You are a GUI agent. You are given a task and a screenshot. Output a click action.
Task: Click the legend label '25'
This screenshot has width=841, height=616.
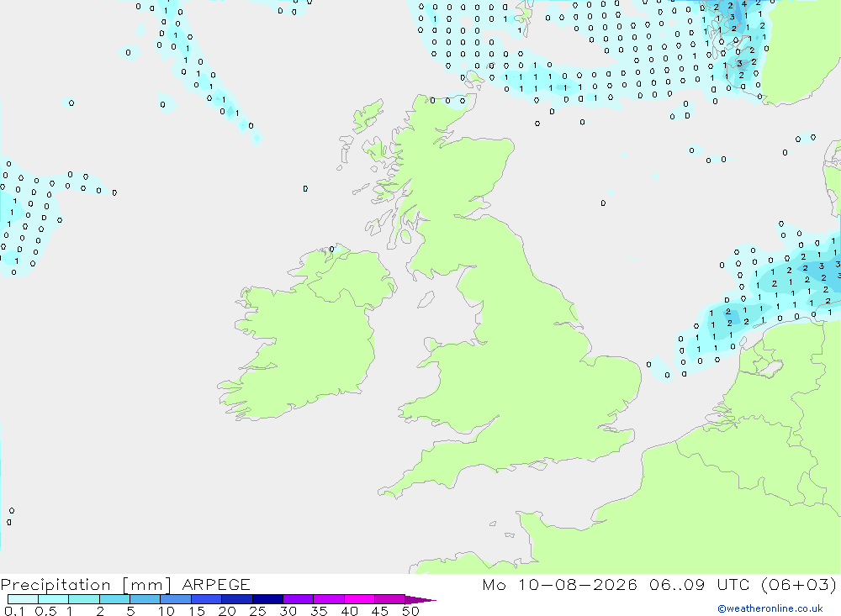(x=257, y=611)
